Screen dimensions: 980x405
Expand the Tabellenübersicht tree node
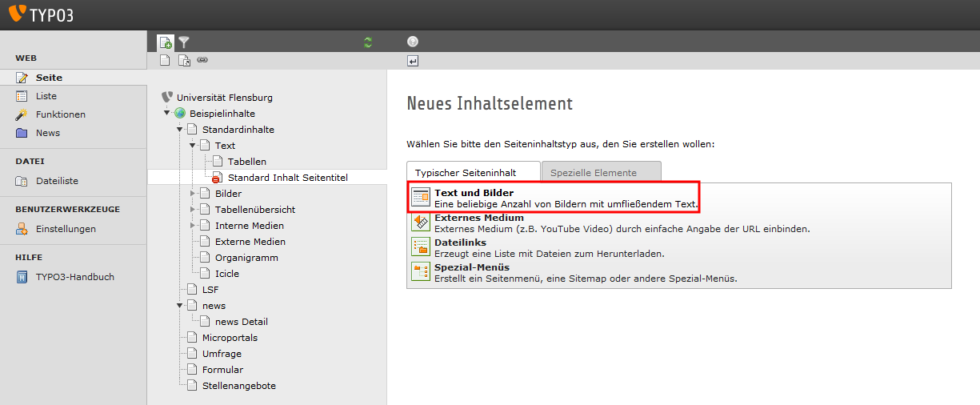(193, 210)
